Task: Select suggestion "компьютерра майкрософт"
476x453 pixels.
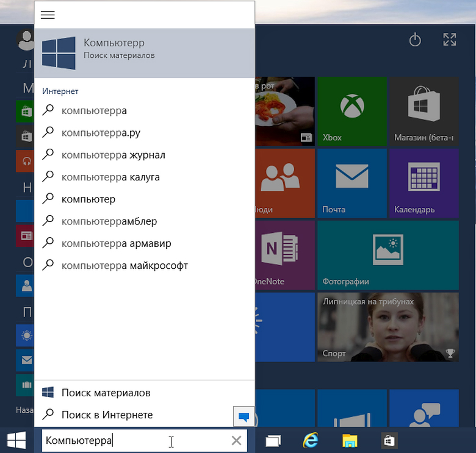Action: 145,266
